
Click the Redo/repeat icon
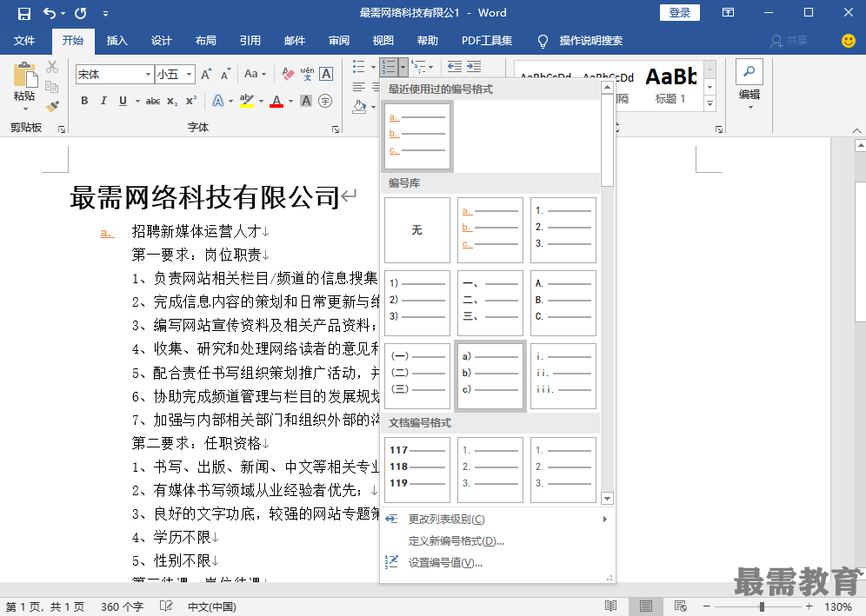coord(81,13)
